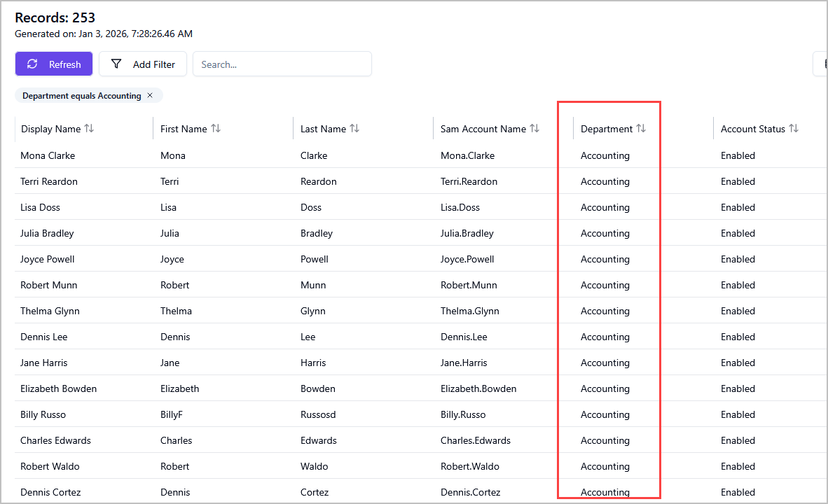Click inside the Search field
The width and height of the screenshot is (828, 504).
point(282,64)
